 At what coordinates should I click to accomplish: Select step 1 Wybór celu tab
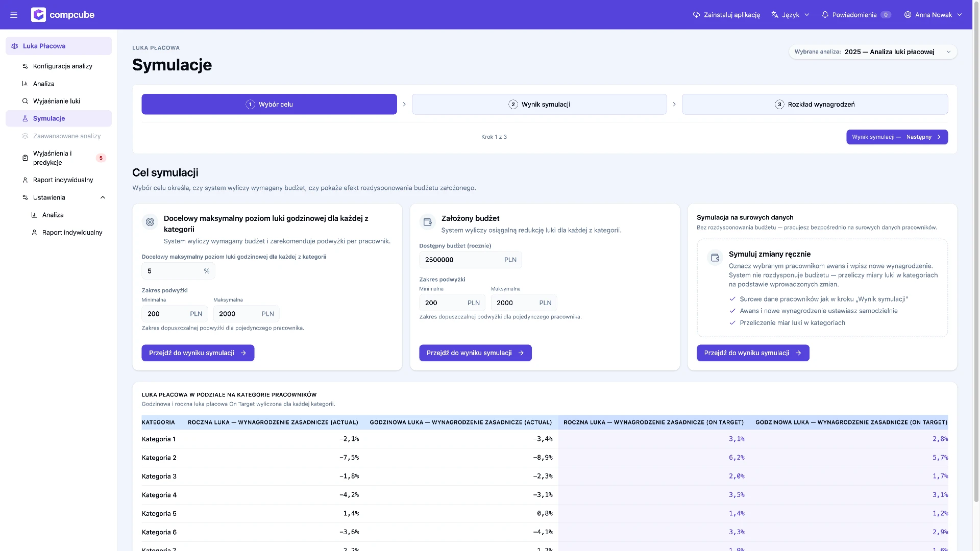pyautogui.click(x=269, y=104)
